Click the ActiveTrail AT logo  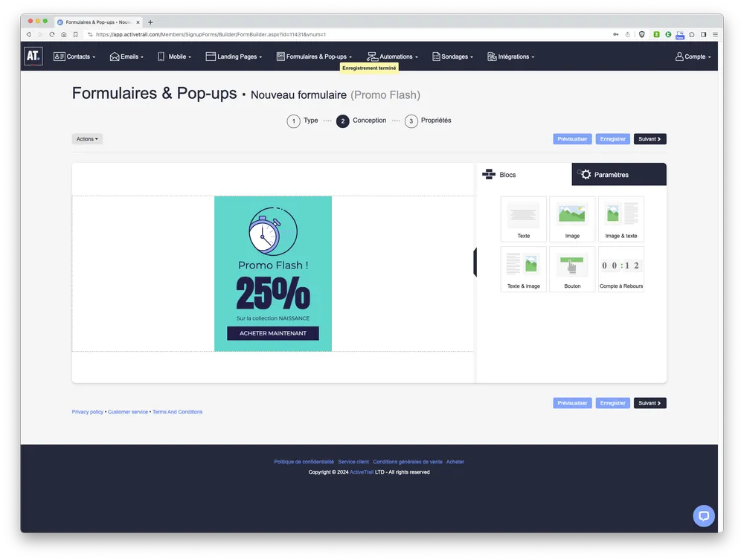click(33, 56)
